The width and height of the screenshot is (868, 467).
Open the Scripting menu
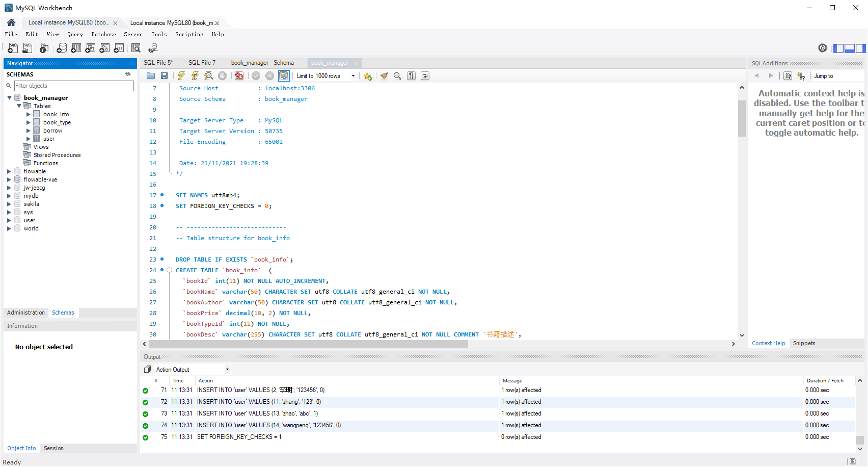[189, 35]
